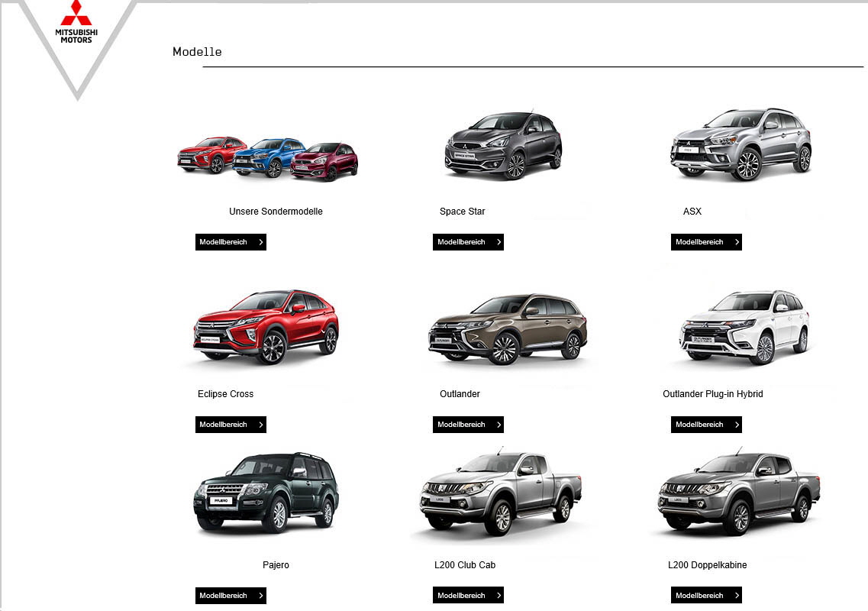The width and height of the screenshot is (868, 611).
Task: Select the L200 Club Cab pickup image
Action: [501, 493]
